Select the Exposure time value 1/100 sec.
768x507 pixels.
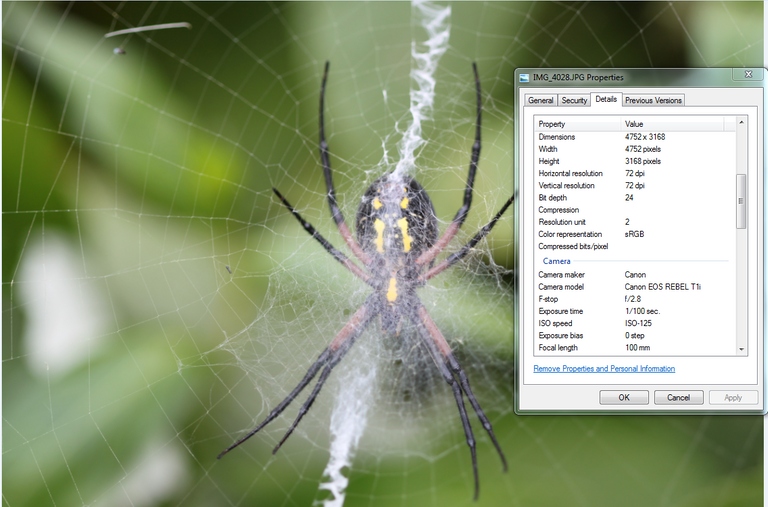click(x=642, y=311)
